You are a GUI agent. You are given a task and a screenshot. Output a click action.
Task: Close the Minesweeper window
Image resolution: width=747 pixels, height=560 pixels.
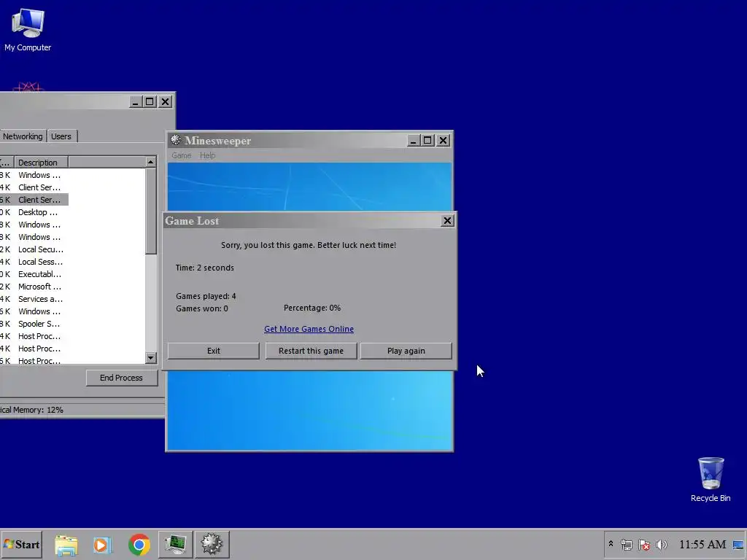tap(443, 141)
